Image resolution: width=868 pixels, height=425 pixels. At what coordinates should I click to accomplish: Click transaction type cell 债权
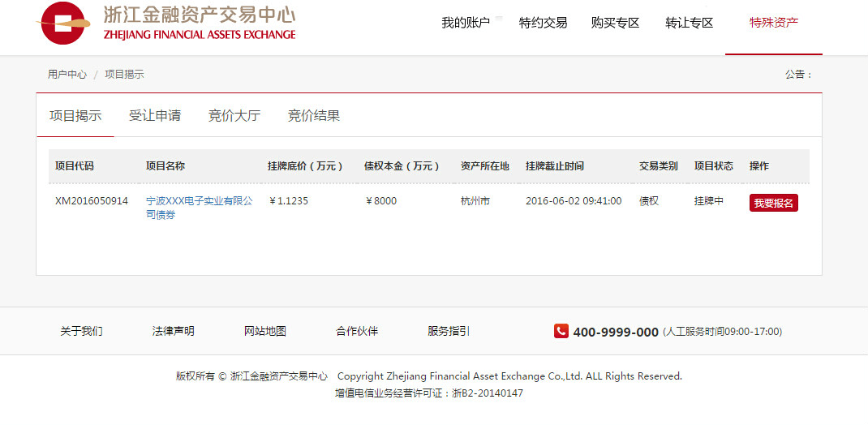649,201
